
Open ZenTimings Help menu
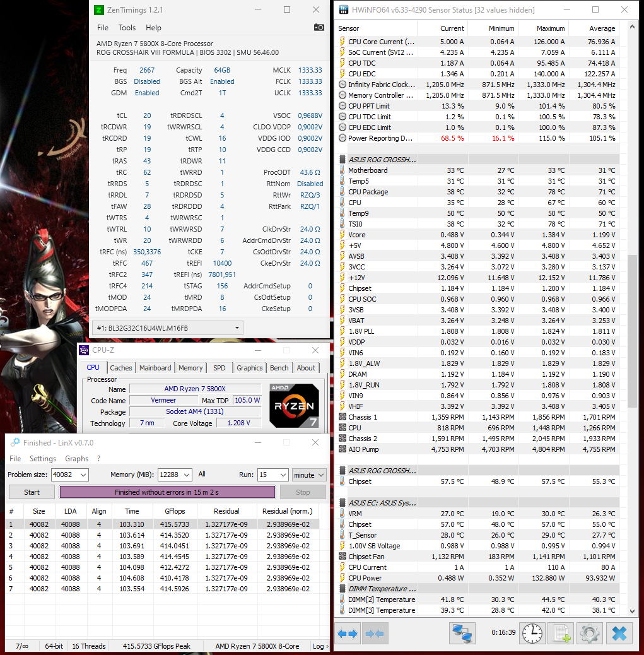tap(153, 28)
